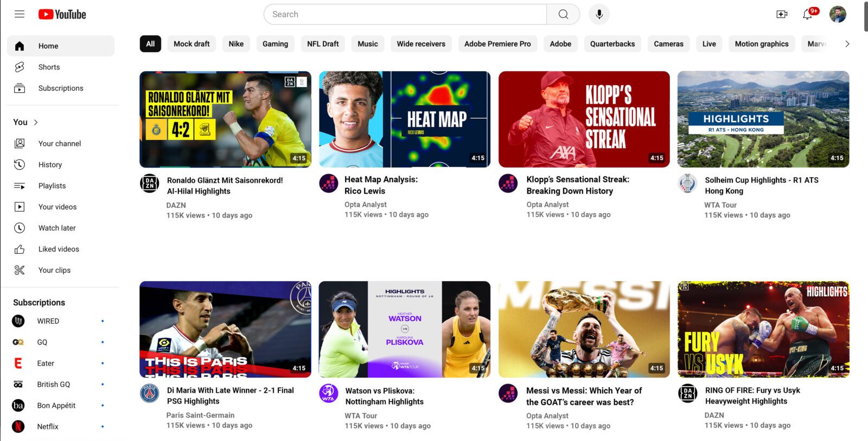Click the Playlists icon

pyautogui.click(x=20, y=186)
